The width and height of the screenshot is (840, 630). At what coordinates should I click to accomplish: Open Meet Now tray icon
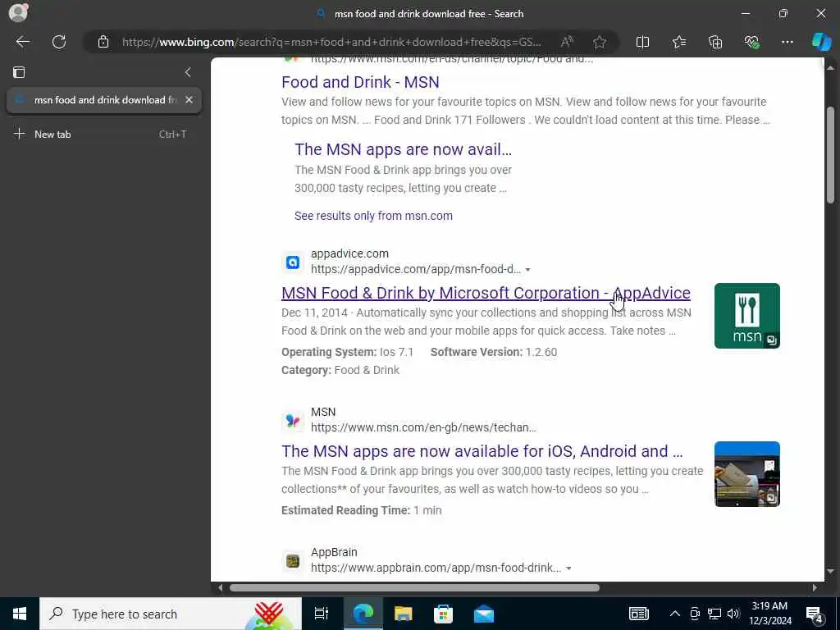[695, 614]
